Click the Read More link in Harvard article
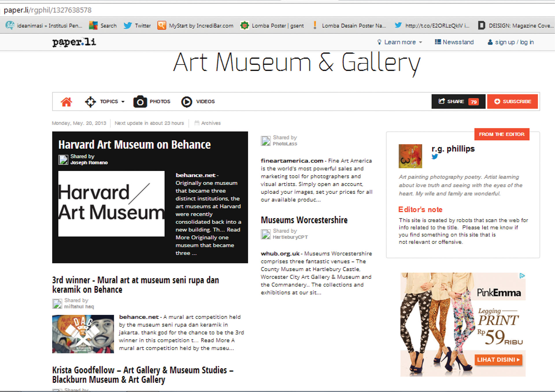Image resolution: width=555 pixels, height=392 pixels. [x=208, y=233]
